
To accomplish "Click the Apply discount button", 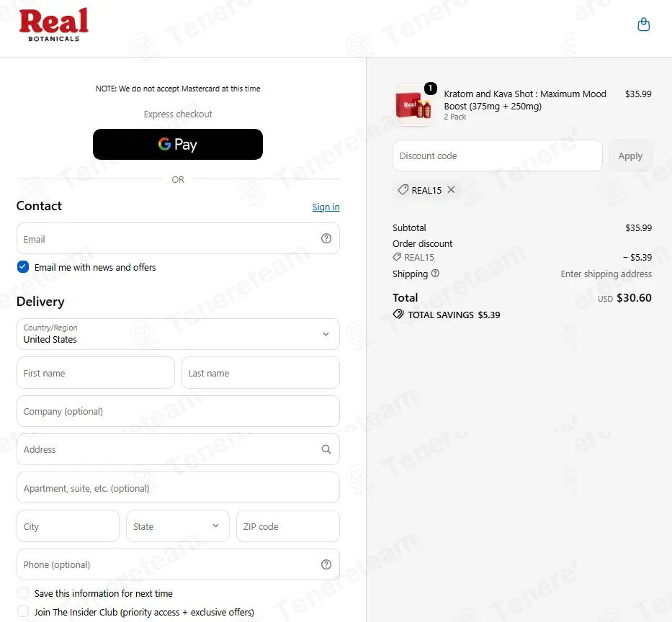I will (x=630, y=155).
